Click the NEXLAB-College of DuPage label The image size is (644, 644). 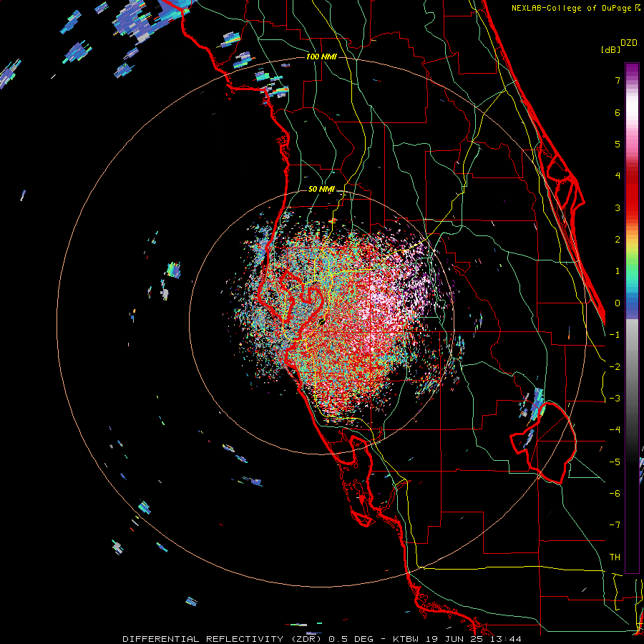(575, 8)
